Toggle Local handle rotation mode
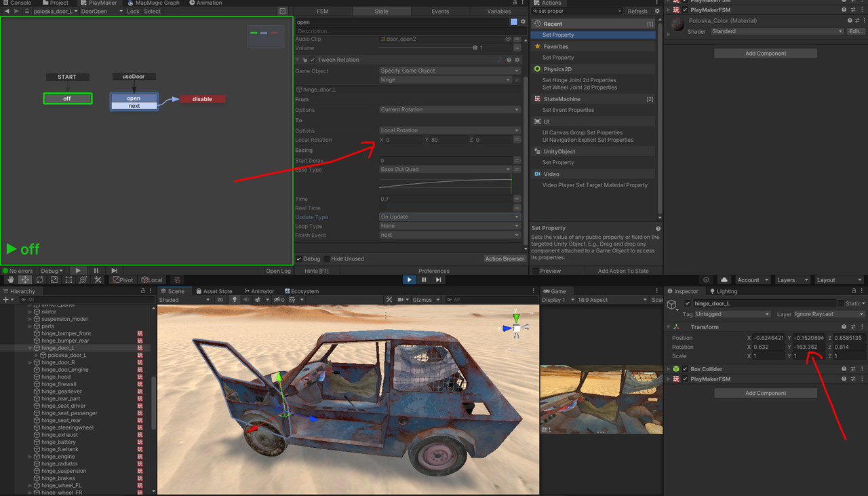 click(151, 280)
